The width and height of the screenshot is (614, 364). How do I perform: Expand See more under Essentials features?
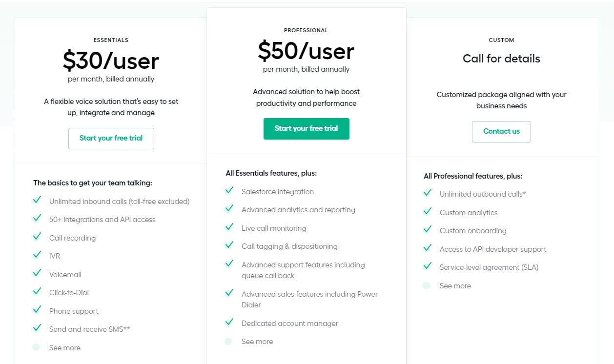[64, 348]
